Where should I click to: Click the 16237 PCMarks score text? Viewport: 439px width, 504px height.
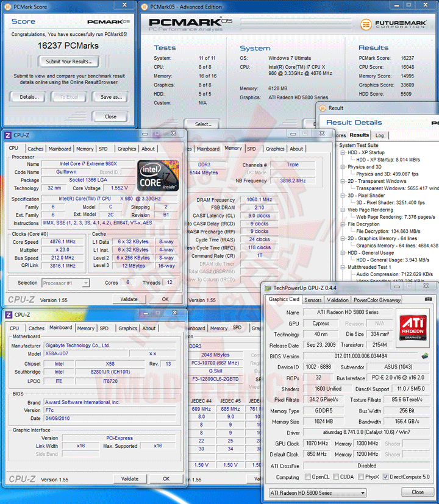tap(68, 46)
